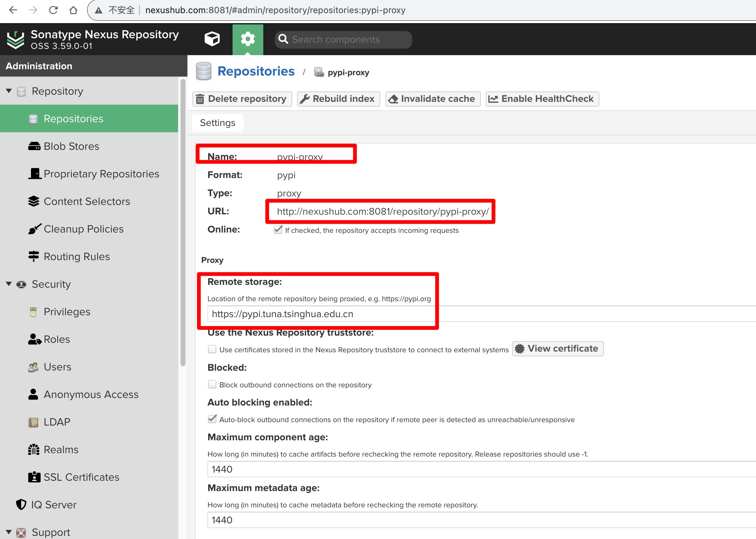
Task: Go to browser home icon
Action: tap(73, 10)
